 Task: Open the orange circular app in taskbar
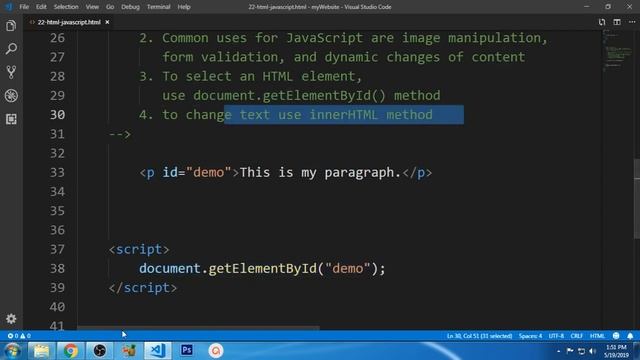[216, 351]
